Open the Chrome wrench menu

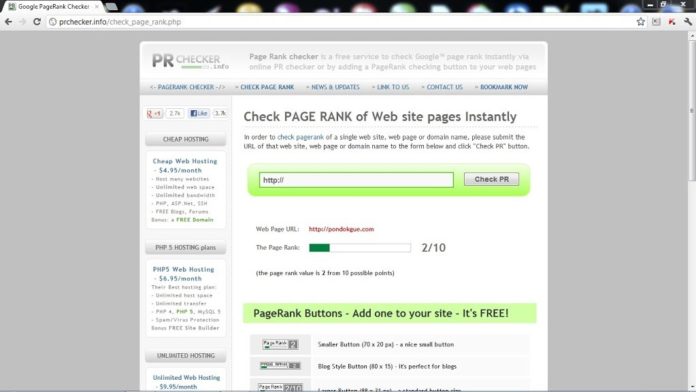[688, 22]
